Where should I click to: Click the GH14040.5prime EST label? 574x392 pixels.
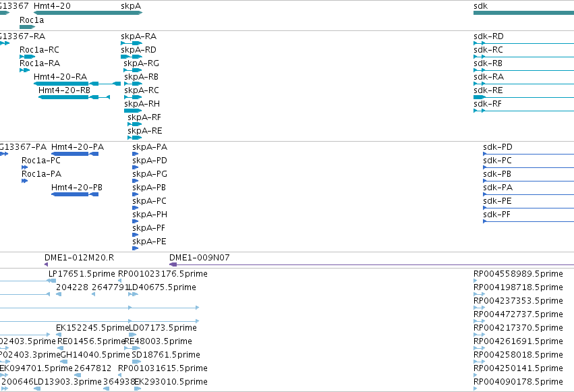pyautogui.click(x=95, y=355)
